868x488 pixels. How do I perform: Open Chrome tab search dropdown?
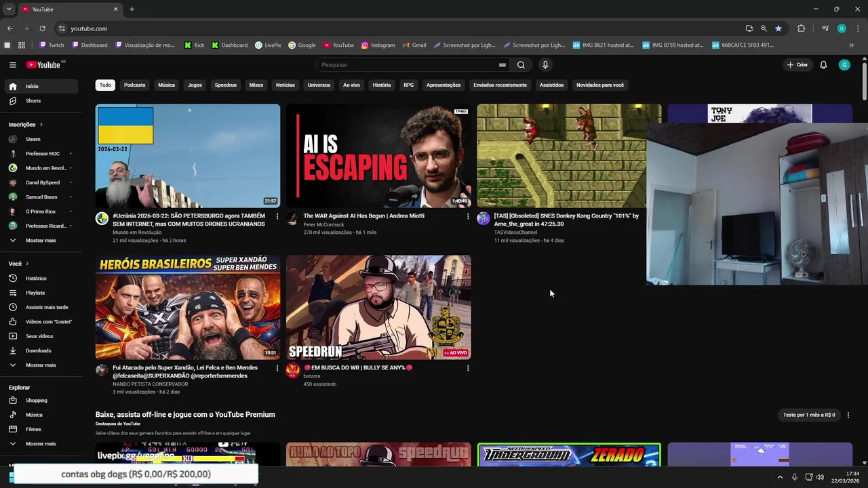click(x=9, y=9)
